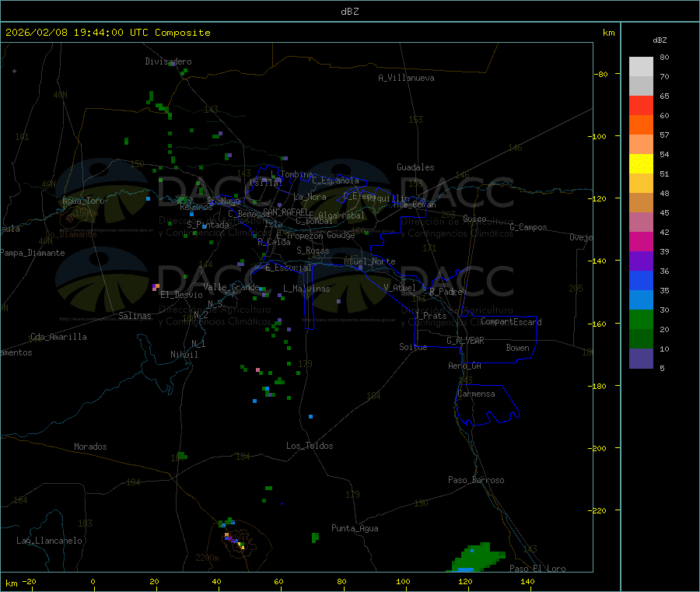Image resolution: width=700 pixels, height=592 pixels.
Task: Click the SAN_RAFAEL city label
Action: click(x=285, y=212)
